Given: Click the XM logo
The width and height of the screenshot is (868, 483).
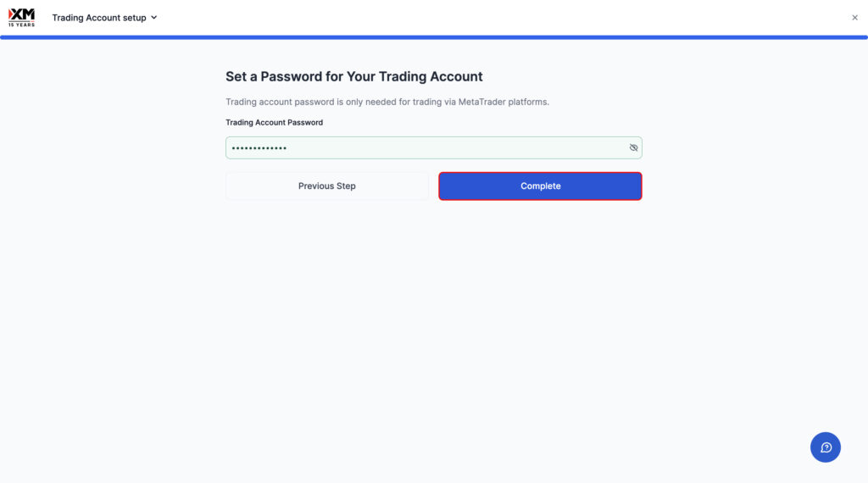Looking at the screenshot, I should tap(21, 17).
